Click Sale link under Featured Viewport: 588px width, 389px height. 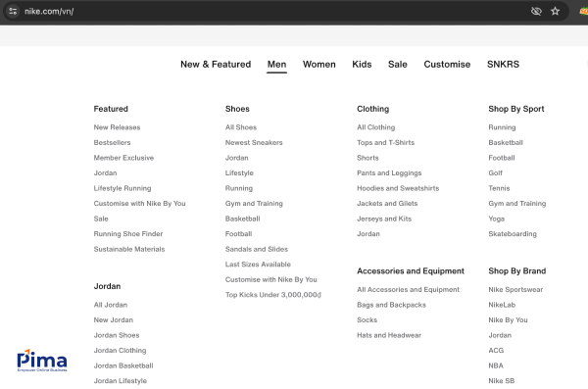101,219
